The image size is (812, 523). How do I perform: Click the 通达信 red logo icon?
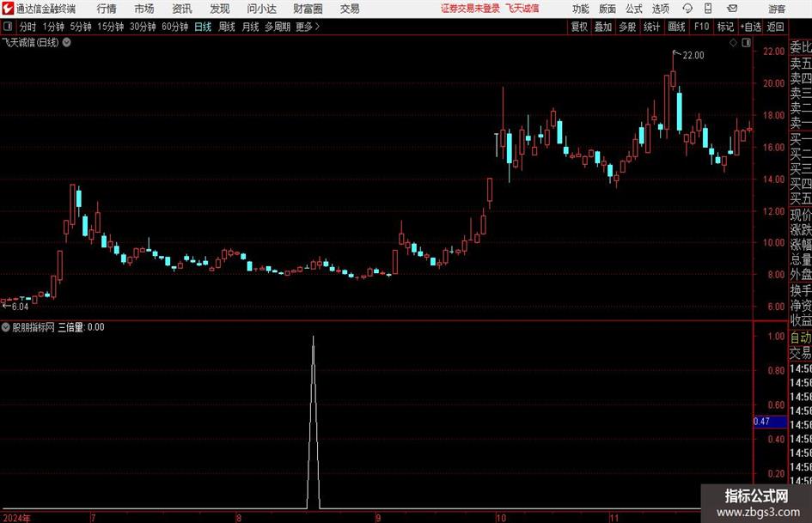[8, 9]
